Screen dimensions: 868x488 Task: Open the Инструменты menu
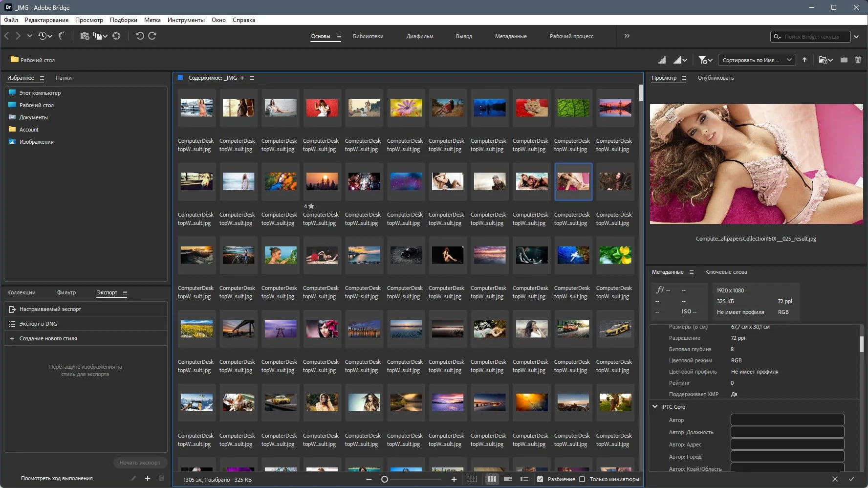(x=186, y=20)
